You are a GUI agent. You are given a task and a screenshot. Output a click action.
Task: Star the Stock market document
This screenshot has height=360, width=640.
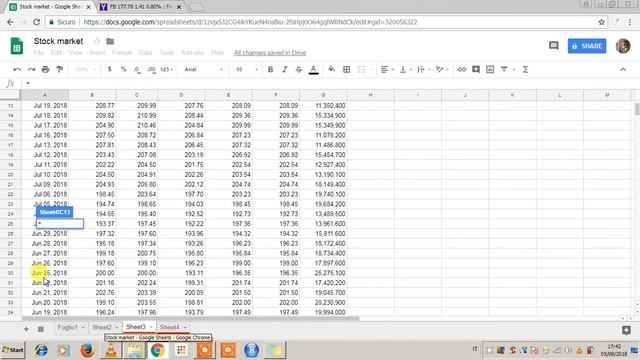tap(97, 41)
